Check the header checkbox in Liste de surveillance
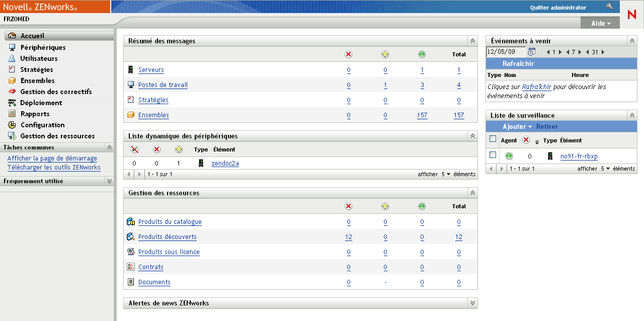This screenshot has width=644, height=321. (x=493, y=139)
